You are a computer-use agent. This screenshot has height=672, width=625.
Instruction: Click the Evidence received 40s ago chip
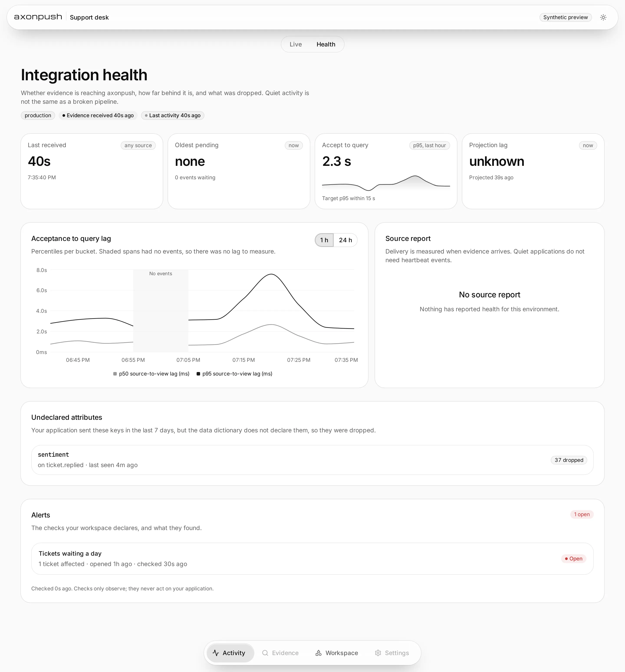pos(98,115)
